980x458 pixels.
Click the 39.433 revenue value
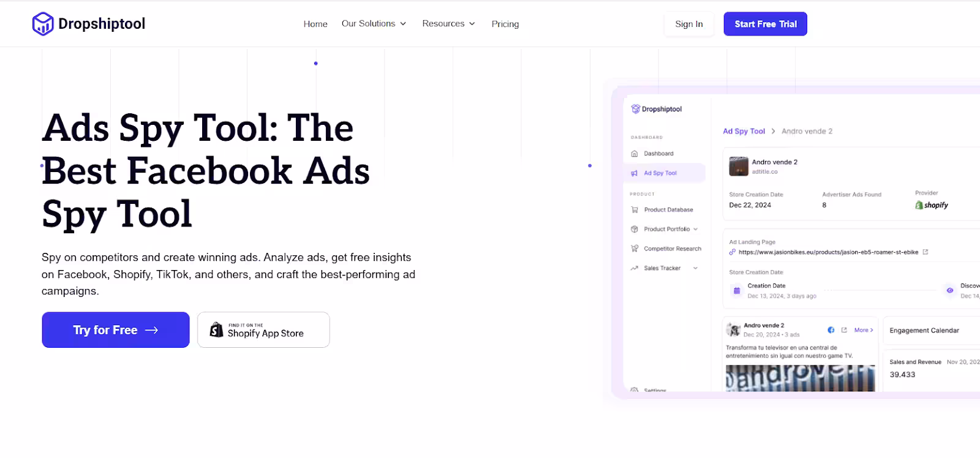coord(902,375)
